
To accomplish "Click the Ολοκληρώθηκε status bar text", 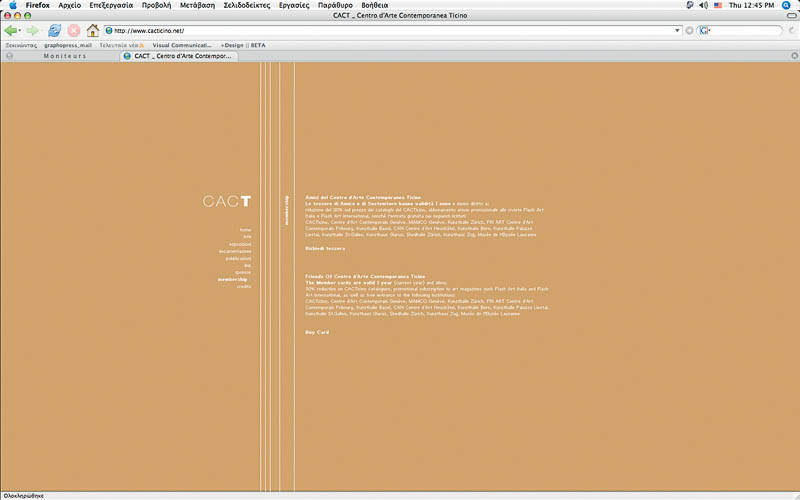I will 23,496.
